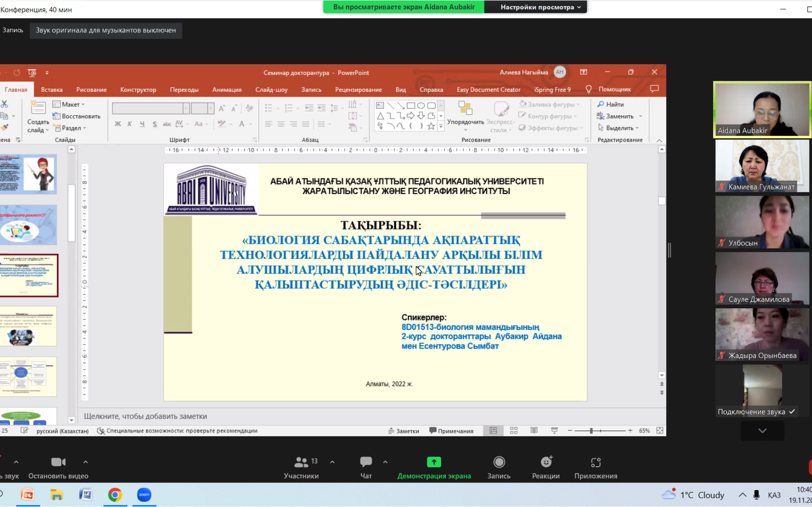Image resolution: width=812 pixels, height=507 pixels.
Task: Toggle Stop Video (Остановить видео)
Action: point(58,462)
